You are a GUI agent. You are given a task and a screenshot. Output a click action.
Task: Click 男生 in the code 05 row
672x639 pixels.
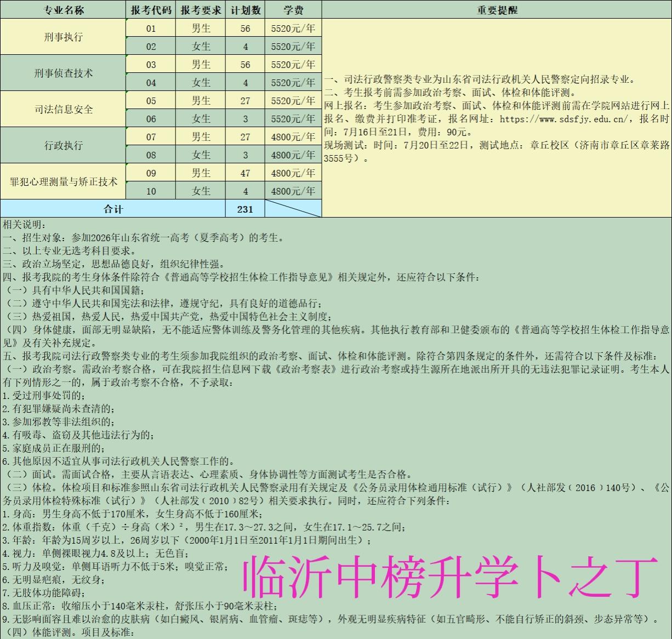click(201, 101)
